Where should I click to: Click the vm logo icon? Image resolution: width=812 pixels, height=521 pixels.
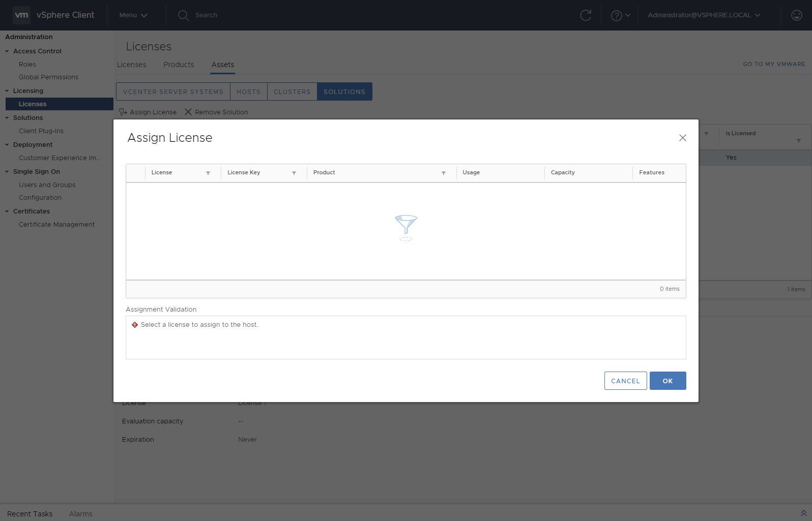tap(21, 15)
